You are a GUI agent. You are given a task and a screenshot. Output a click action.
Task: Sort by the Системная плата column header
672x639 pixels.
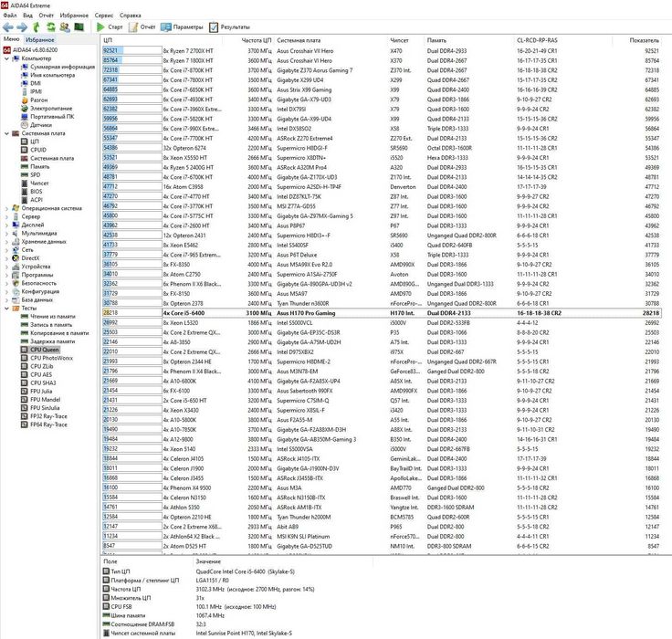pos(299,40)
